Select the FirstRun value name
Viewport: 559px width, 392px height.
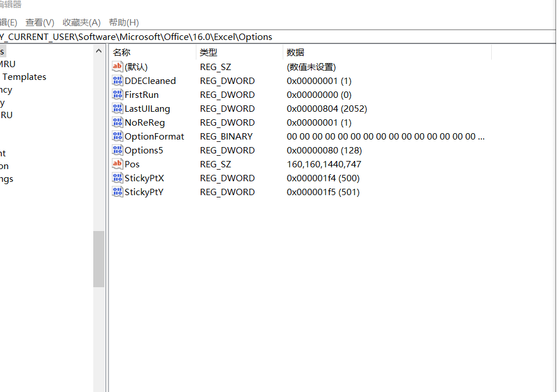(x=141, y=95)
